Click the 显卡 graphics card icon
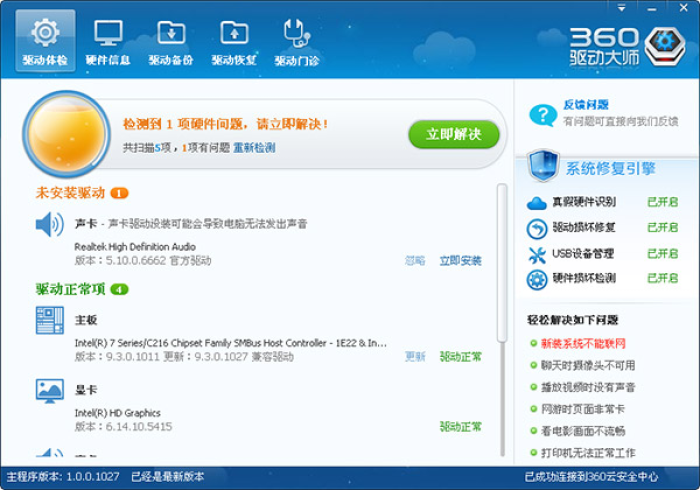This screenshot has height=490, width=700. (x=49, y=390)
